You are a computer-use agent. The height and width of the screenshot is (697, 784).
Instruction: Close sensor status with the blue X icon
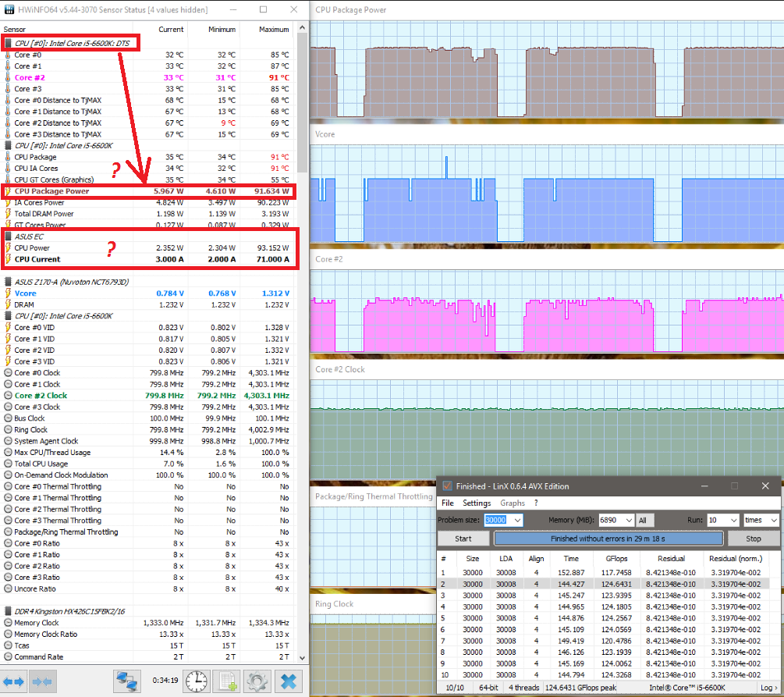(x=289, y=681)
